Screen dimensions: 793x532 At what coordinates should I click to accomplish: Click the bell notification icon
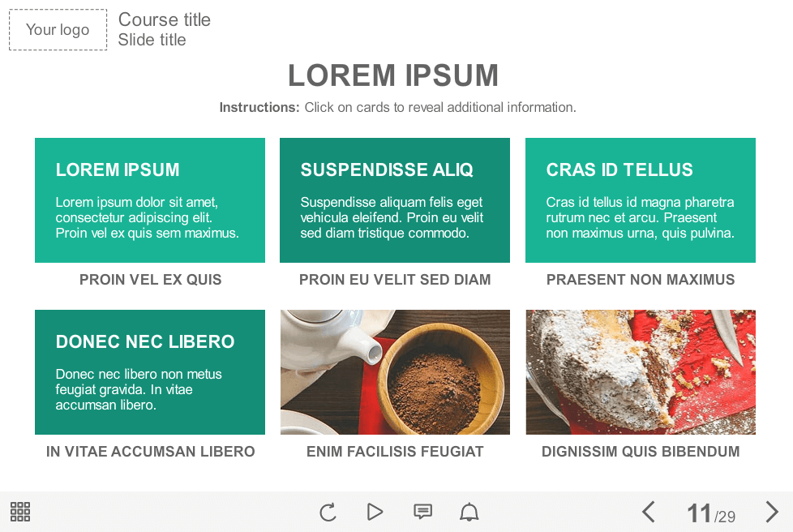469,512
